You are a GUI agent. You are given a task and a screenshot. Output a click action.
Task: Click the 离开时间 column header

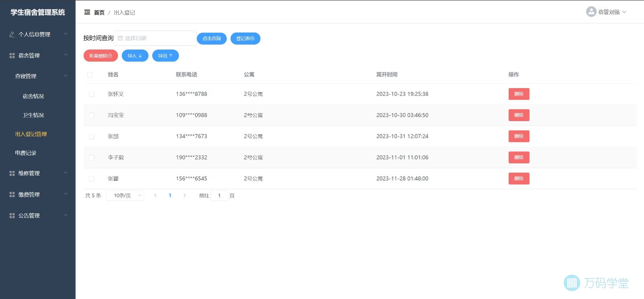[387, 74]
